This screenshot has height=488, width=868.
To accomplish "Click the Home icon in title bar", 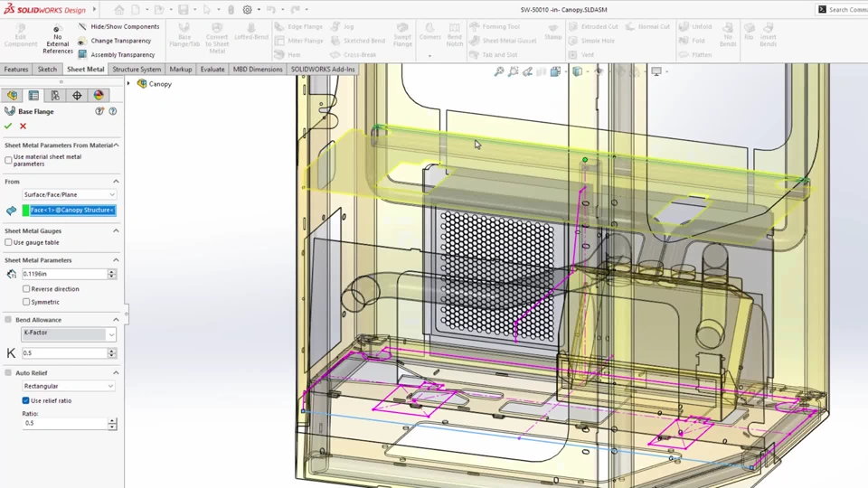I will pos(118,10).
